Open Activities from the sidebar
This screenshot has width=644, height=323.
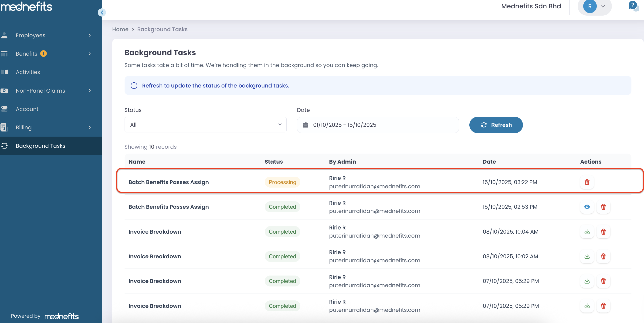[28, 72]
